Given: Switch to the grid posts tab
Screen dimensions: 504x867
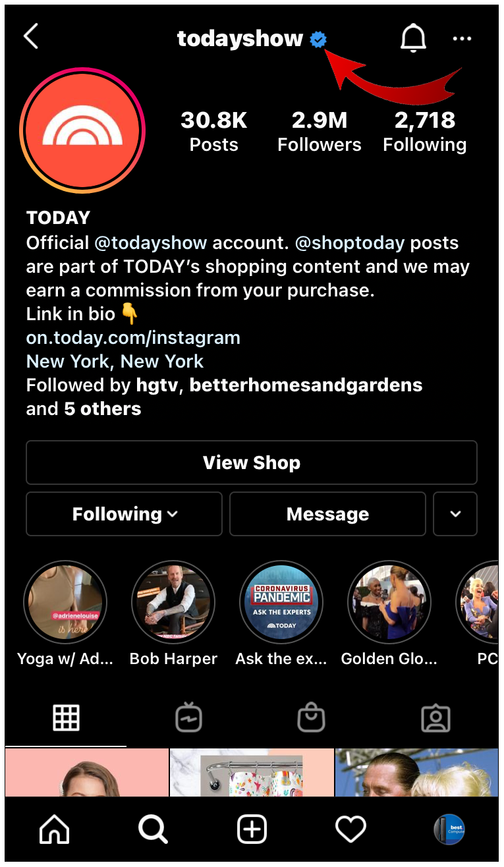Looking at the screenshot, I should 66,718.
